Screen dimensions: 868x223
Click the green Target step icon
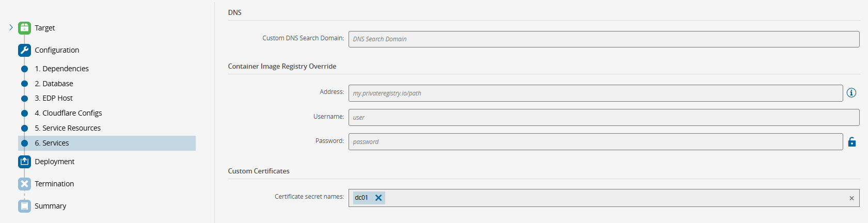tap(24, 28)
